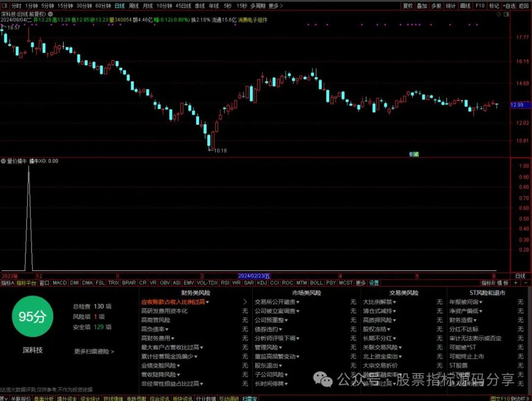Open 设置 indicator settings
This screenshot has height=401, width=532.
(374, 283)
